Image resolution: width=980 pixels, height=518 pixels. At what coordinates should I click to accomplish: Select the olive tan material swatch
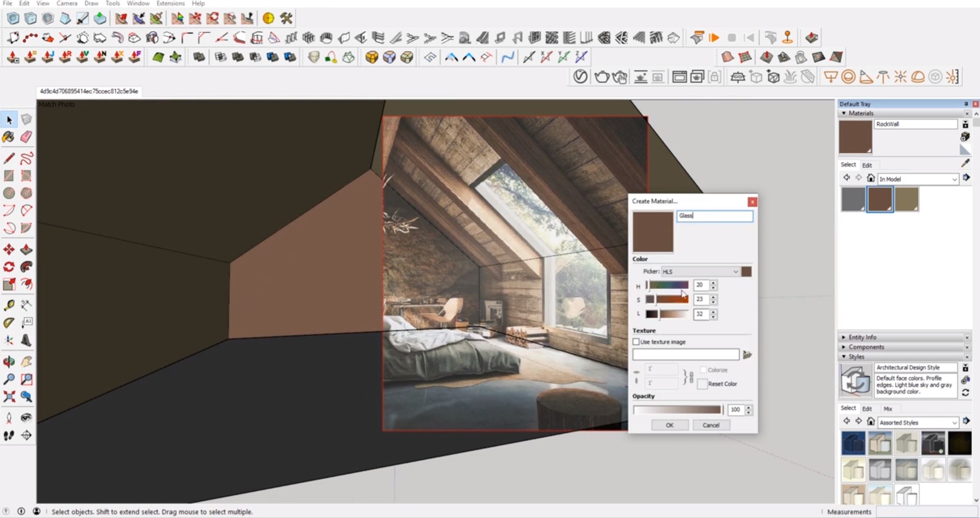(x=906, y=199)
